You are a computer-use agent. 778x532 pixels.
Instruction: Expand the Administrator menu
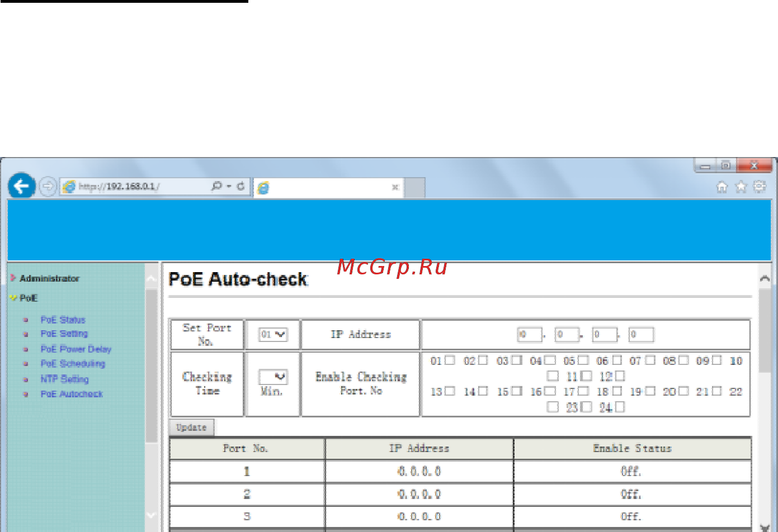click(49, 278)
